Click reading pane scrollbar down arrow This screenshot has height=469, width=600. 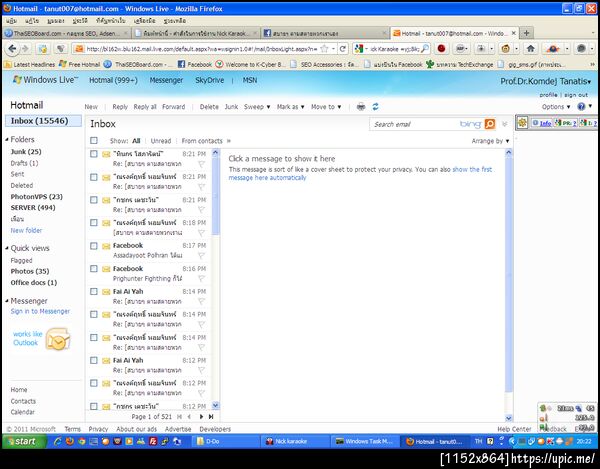click(x=508, y=418)
